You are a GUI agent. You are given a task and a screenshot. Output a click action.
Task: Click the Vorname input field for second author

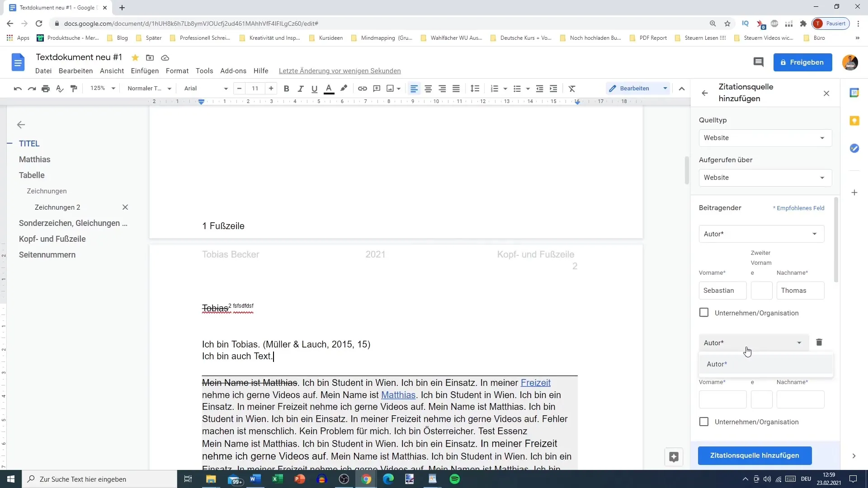click(722, 399)
